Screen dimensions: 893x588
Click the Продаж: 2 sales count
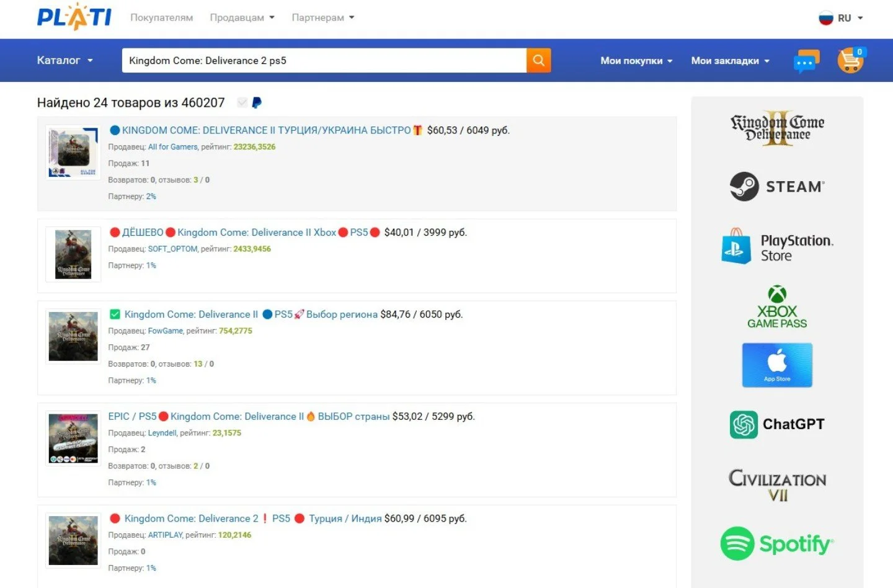point(127,449)
